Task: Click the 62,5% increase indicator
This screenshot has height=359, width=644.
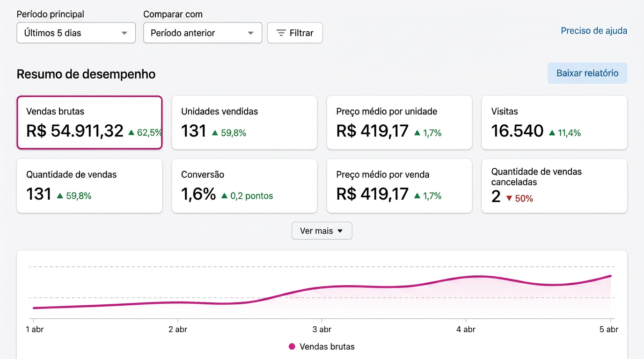Action: tap(145, 133)
